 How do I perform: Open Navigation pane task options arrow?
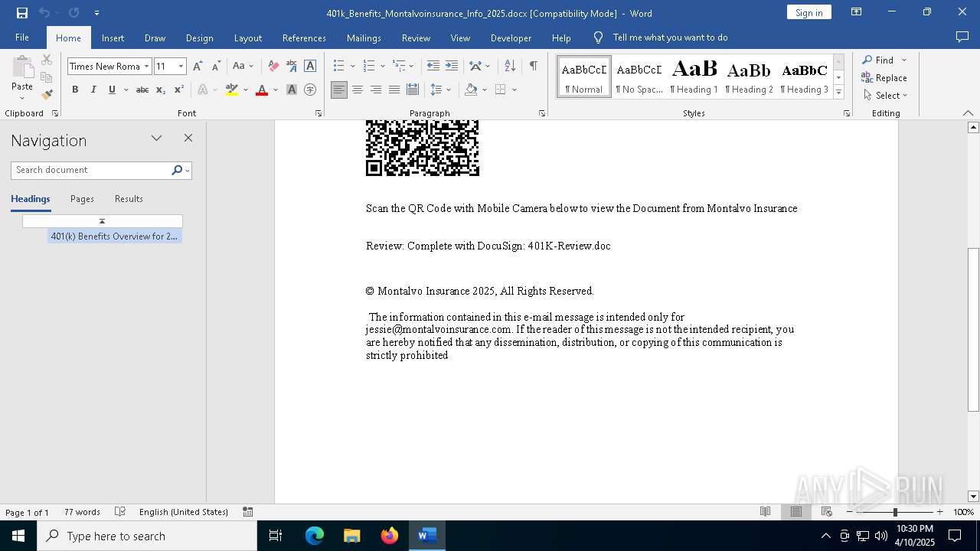point(157,139)
